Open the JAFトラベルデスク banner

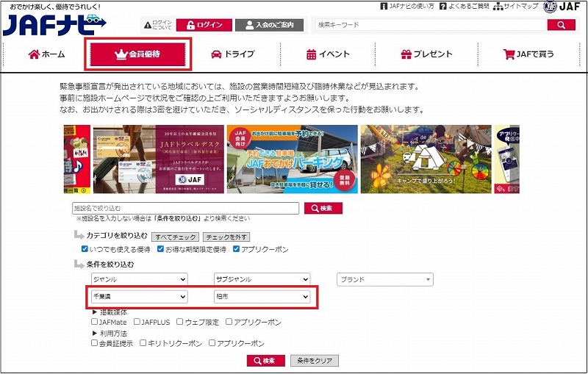pyautogui.click(x=159, y=159)
